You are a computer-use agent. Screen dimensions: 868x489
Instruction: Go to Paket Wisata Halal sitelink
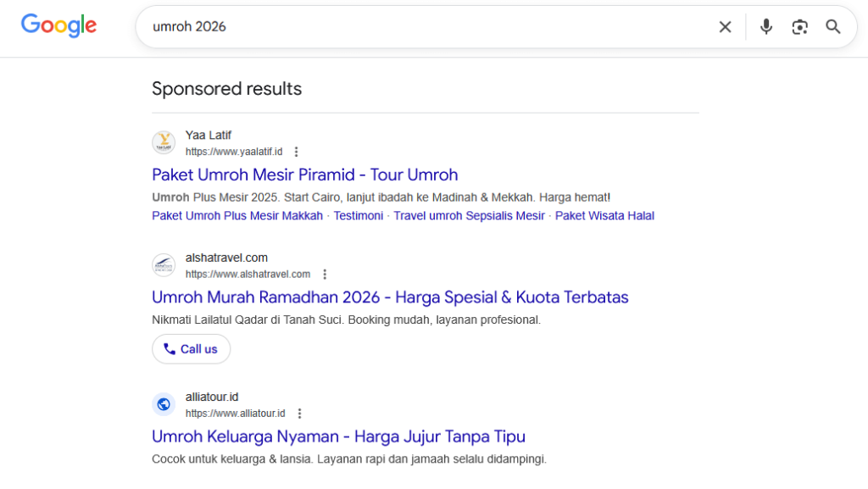tap(604, 216)
